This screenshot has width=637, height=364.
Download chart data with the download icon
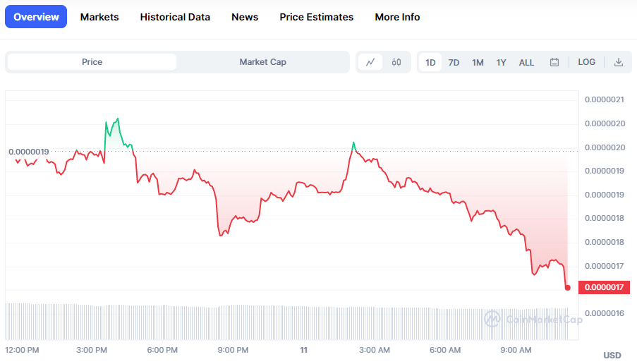pyautogui.click(x=619, y=62)
